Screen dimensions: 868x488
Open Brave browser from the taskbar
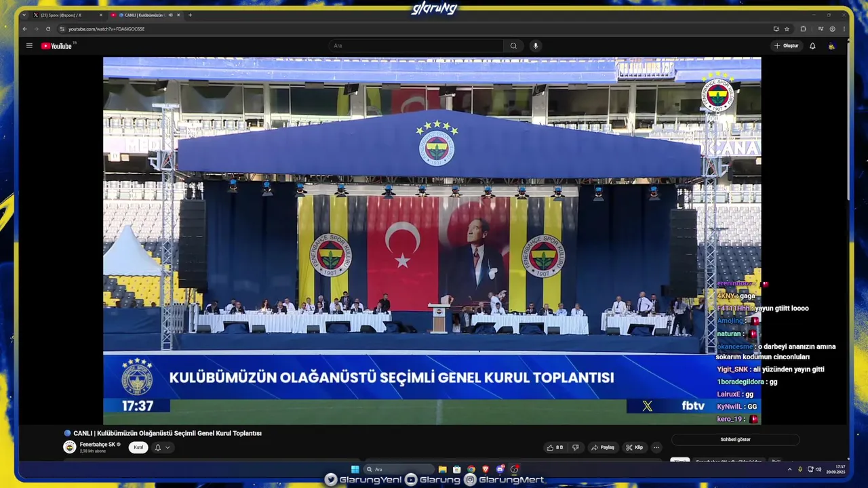click(486, 469)
